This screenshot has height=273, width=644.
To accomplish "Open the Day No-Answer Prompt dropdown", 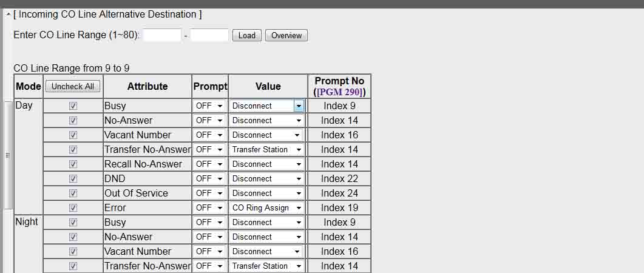I will pyautogui.click(x=209, y=120).
